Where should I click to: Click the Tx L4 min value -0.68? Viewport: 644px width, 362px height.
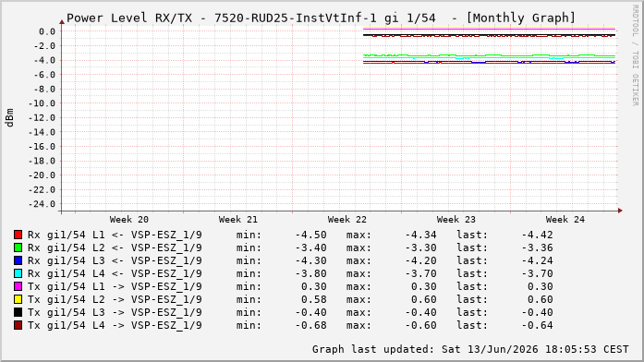tap(310, 325)
